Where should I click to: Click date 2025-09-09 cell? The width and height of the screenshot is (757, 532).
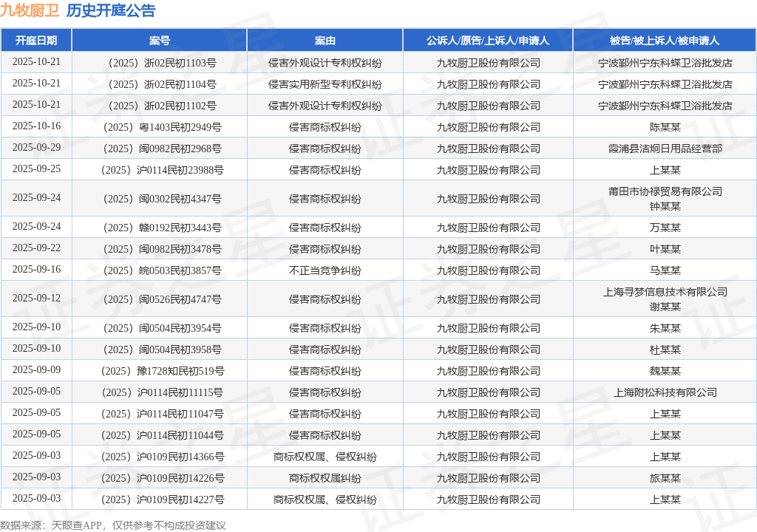[x=36, y=369]
